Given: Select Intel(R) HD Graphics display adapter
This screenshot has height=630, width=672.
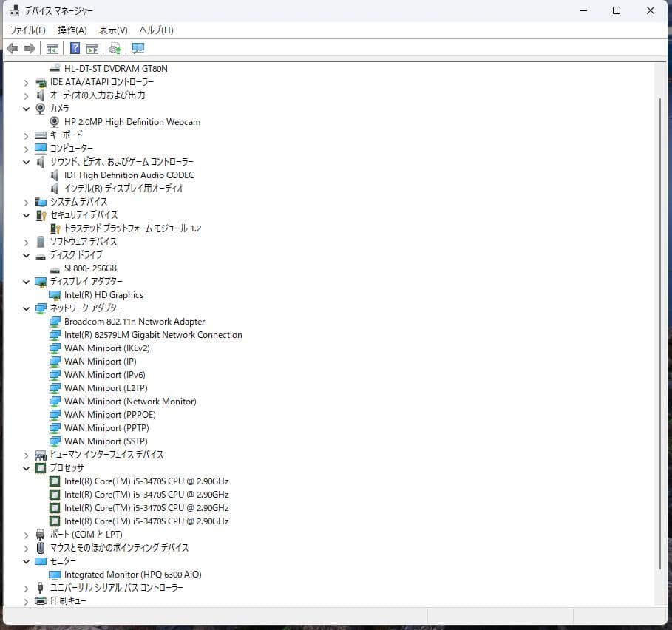Looking at the screenshot, I should (103, 295).
